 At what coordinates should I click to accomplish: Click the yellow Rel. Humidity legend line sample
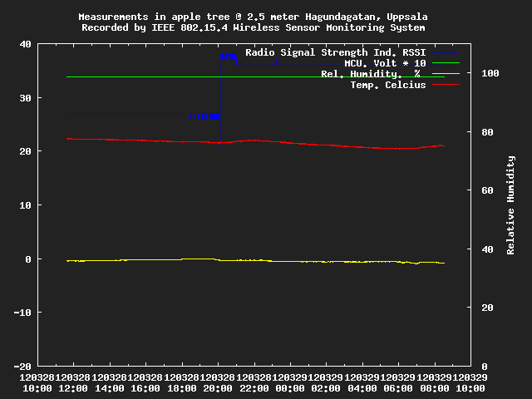tap(445, 74)
